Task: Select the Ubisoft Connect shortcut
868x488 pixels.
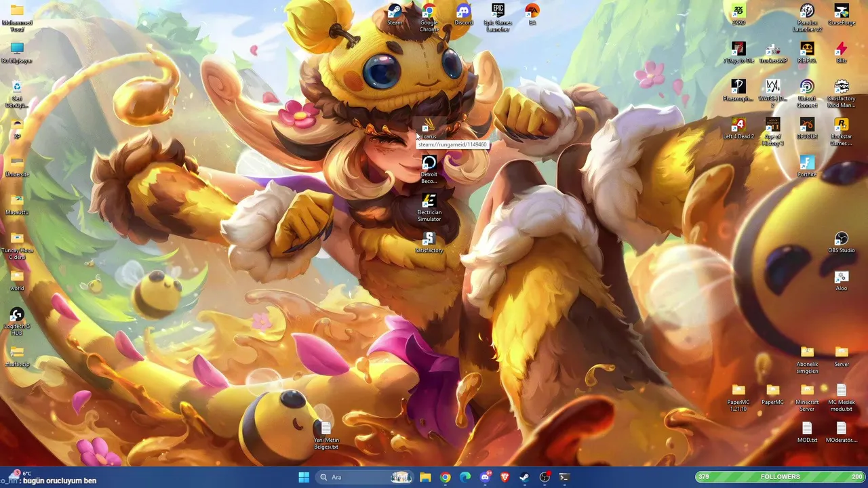Action: point(807,94)
